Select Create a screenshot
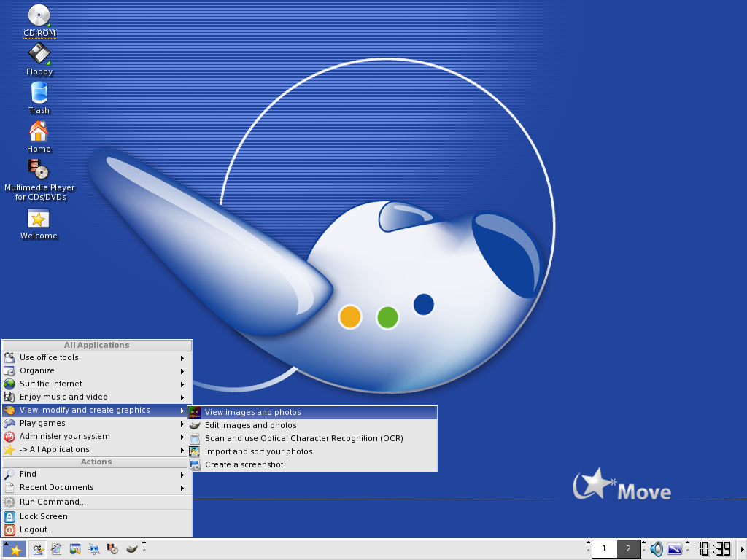Screen dimensions: 747x560 312,464
